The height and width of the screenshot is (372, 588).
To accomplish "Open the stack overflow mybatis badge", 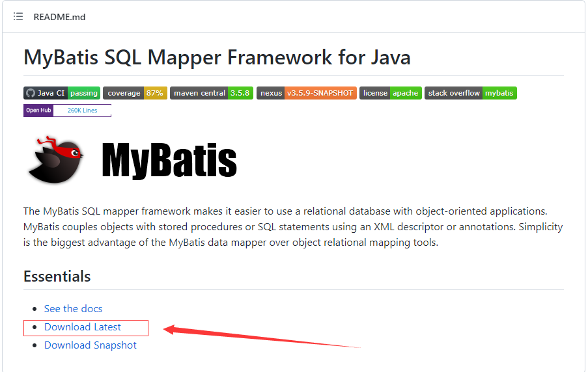I will click(470, 93).
